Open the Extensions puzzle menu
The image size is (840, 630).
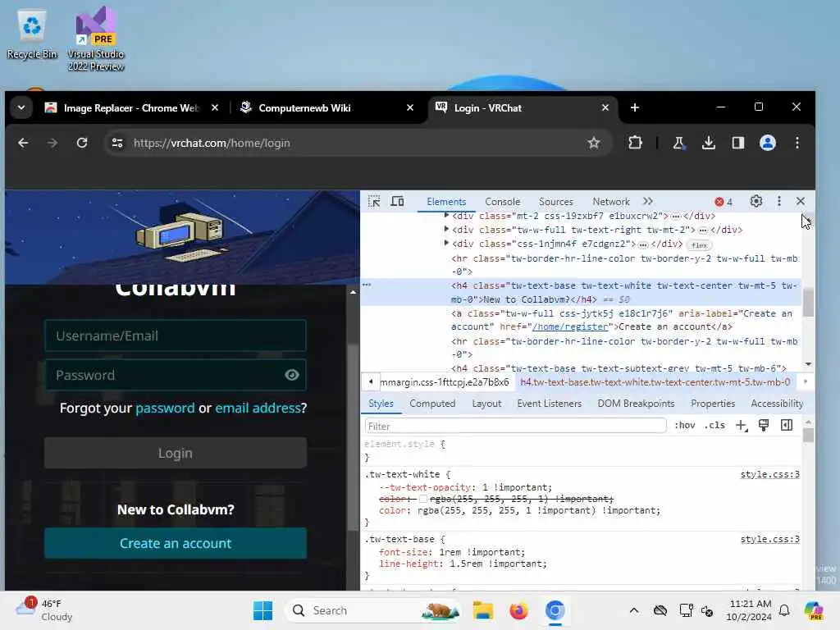(635, 143)
